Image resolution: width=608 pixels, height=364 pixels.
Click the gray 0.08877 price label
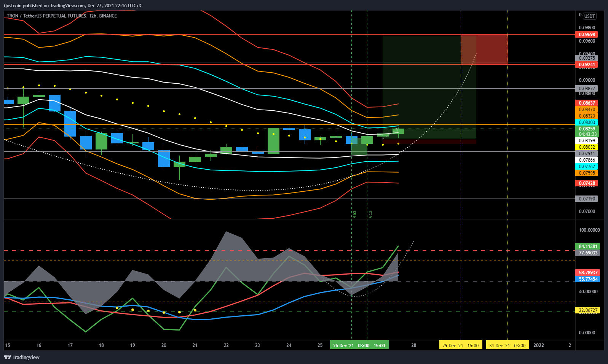587,89
